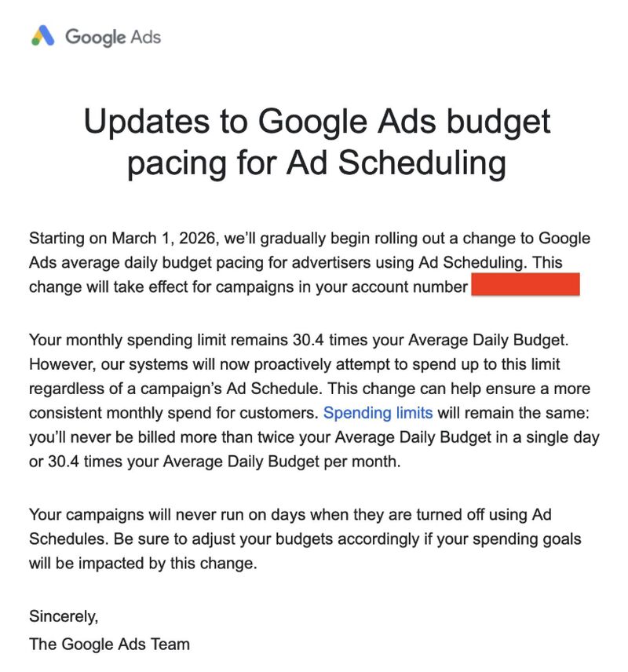Open the "Spending limits" link
Viewport: 628px width, 672px height.
[x=378, y=412]
